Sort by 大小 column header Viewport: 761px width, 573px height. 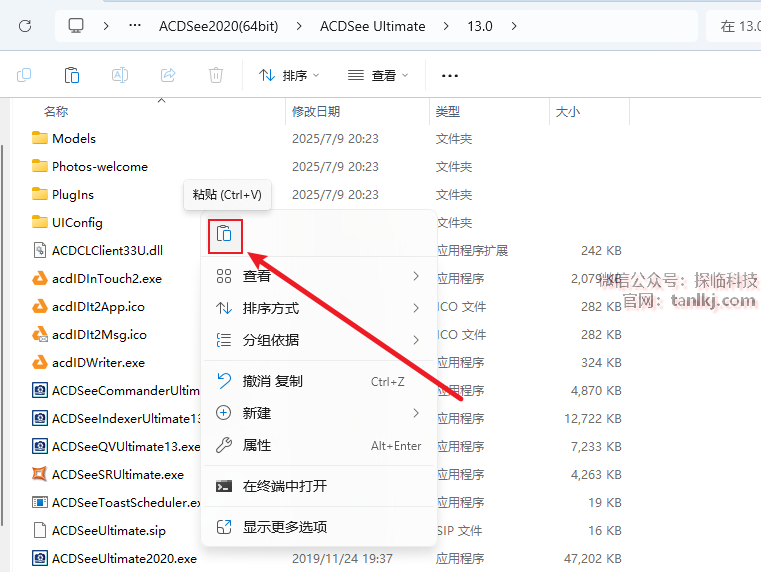click(568, 112)
